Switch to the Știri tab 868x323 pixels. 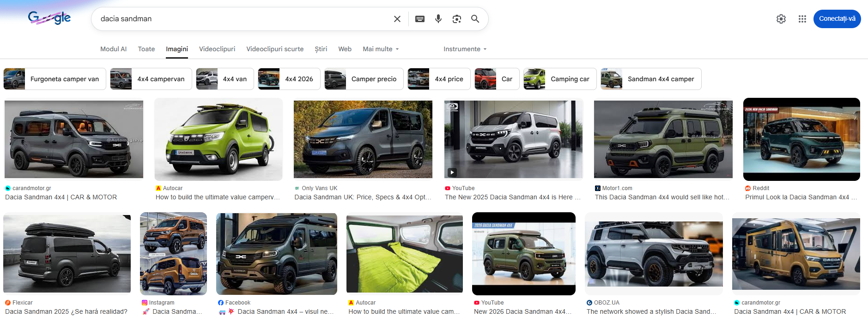tap(321, 49)
